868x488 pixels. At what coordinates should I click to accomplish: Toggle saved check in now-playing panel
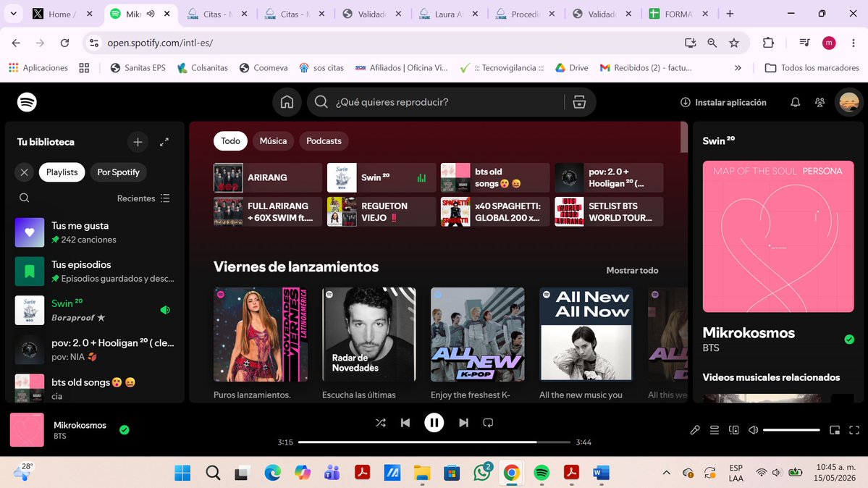tap(849, 339)
